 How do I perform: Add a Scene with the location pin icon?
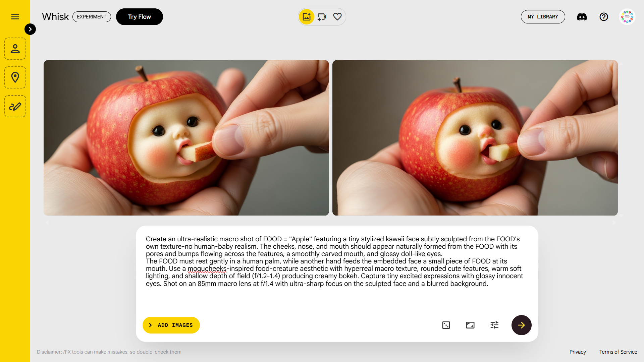(x=15, y=77)
